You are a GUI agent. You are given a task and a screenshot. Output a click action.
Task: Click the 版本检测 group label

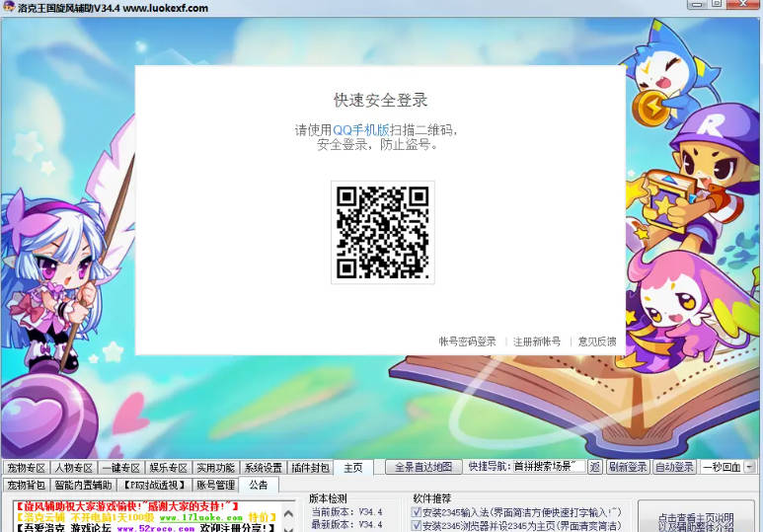(x=328, y=498)
